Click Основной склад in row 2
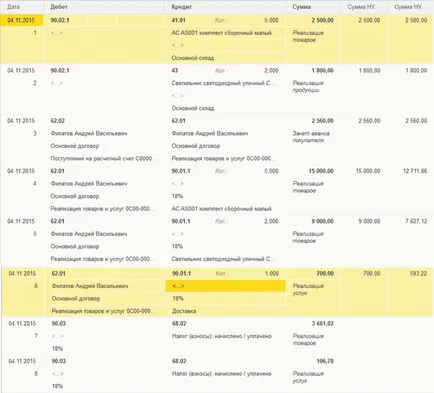 click(193, 108)
